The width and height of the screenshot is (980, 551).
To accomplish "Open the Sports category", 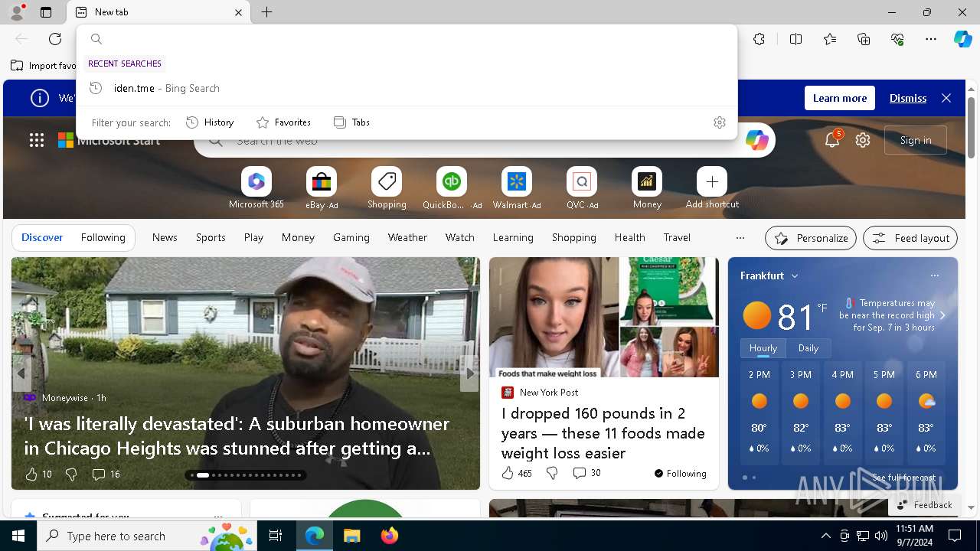I will (x=211, y=237).
